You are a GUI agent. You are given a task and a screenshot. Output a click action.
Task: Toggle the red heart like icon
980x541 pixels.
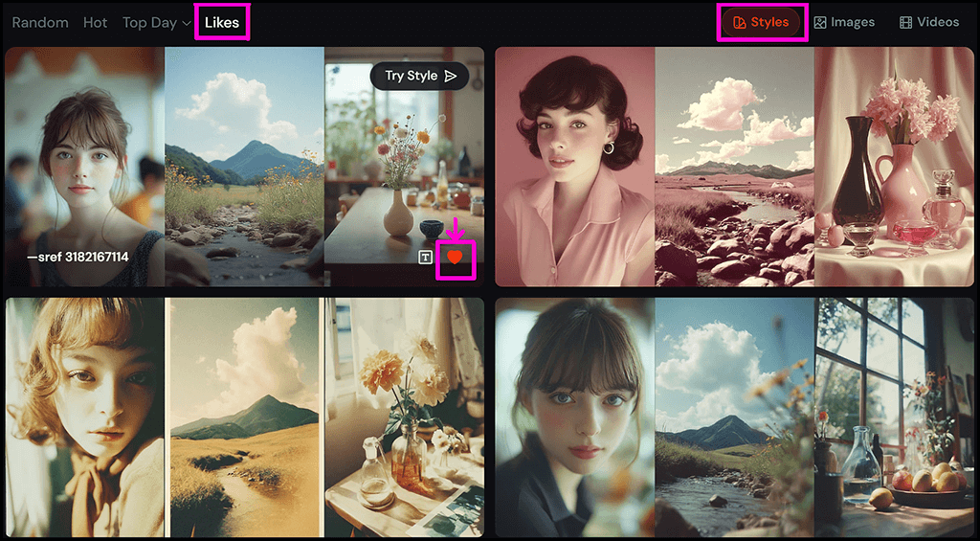pyautogui.click(x=455, y=257)
